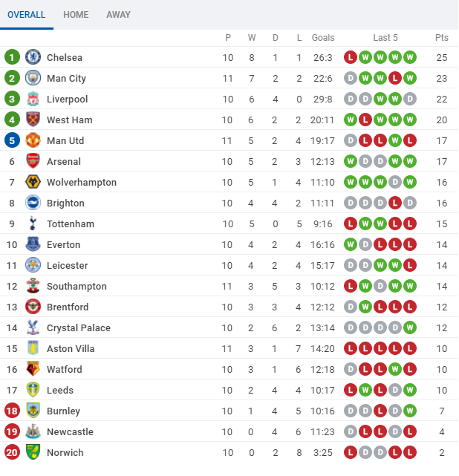This screenshot has height=476, width=459.
Task: Click the Newcastle club crest
Action: click(x=33, y=431)
